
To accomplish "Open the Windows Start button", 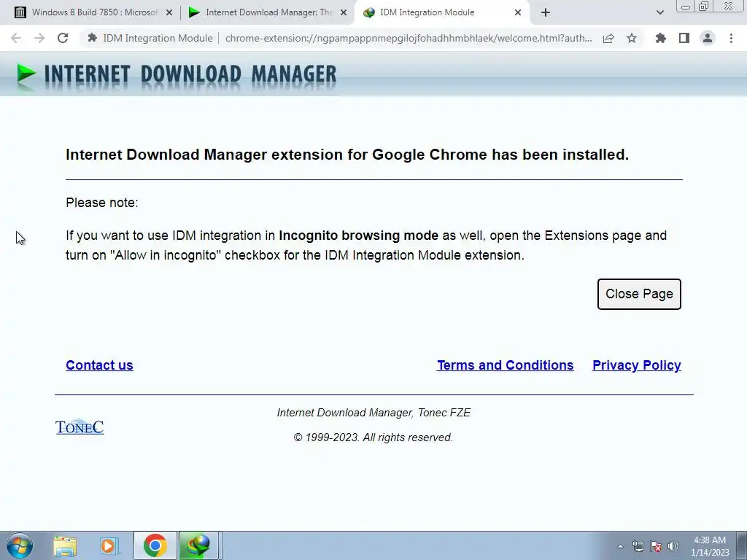I will (20, 545).
